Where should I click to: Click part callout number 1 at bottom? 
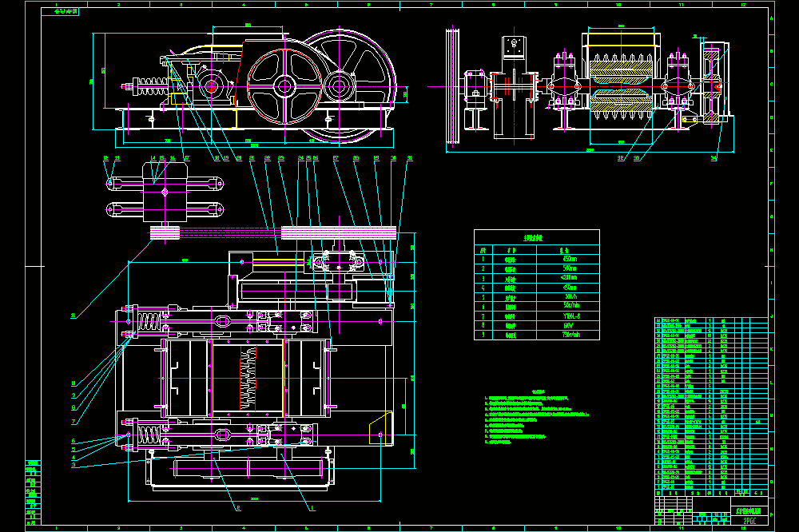tap(312, 508)
